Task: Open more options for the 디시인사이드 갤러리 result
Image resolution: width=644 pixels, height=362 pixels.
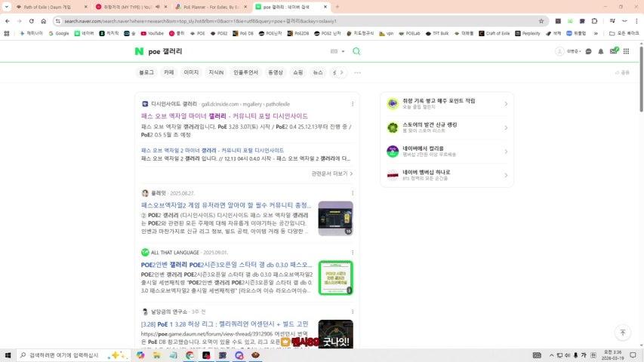Action: click(x=353, y=104)
